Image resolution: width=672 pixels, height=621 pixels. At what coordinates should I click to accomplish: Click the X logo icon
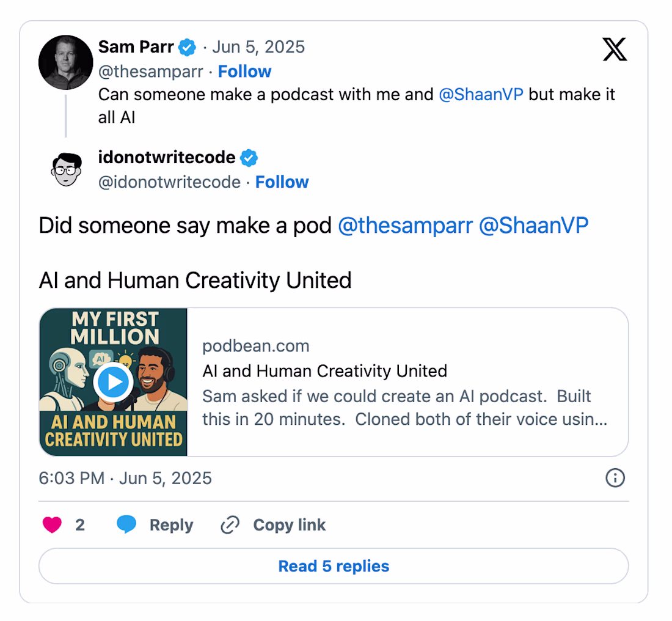[615, 50]
